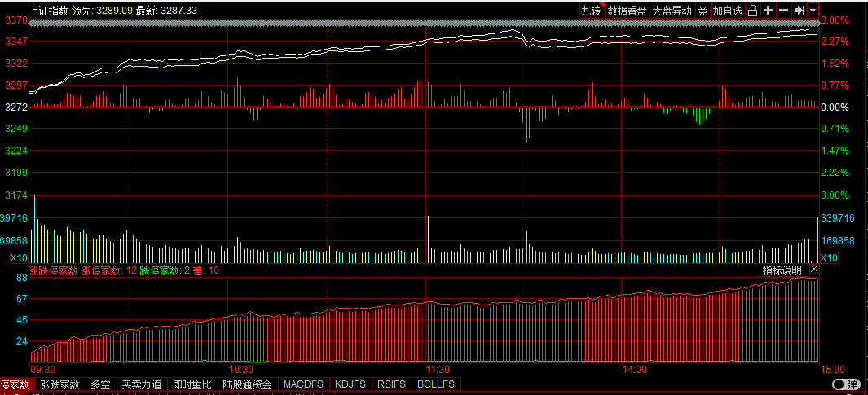Click the jump-to-end arrow icon
The width and height of the screenshot is (868, 395).
pyautogui.click(x=799, y=11)
